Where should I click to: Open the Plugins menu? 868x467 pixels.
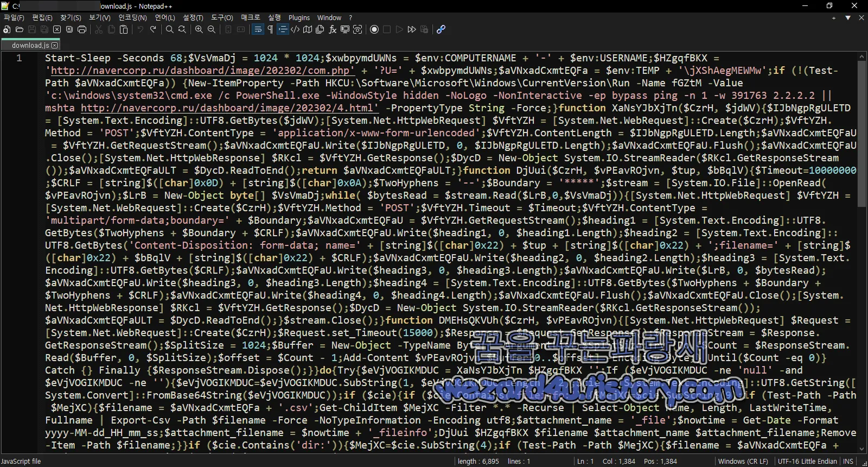coord(299,18)
